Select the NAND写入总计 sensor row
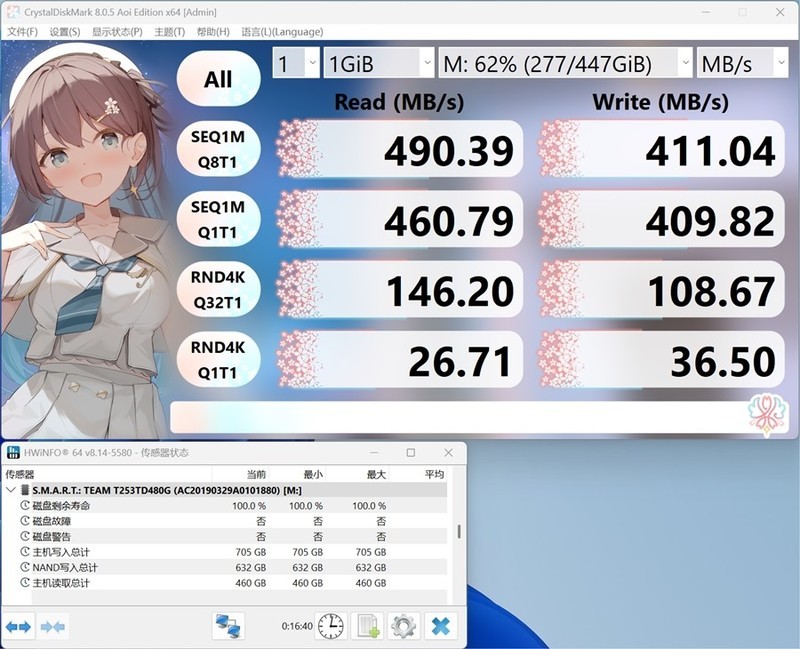The width and height of the screenshot is (800, 649). click(x=224, y=567)
